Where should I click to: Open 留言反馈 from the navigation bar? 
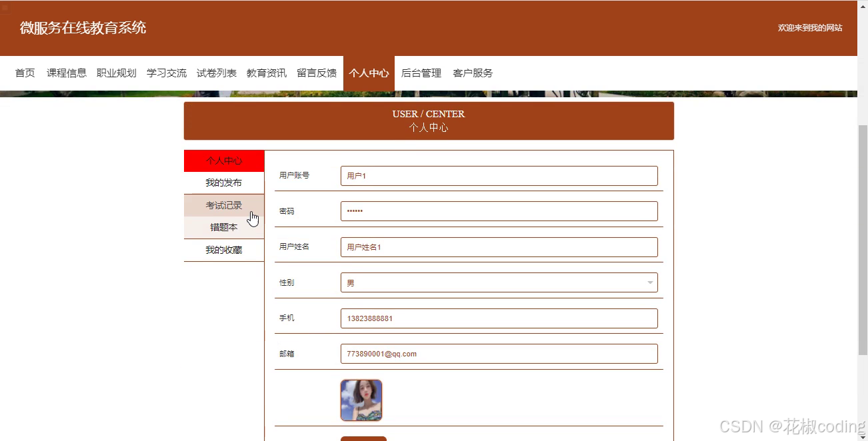(x=316, y=73)
